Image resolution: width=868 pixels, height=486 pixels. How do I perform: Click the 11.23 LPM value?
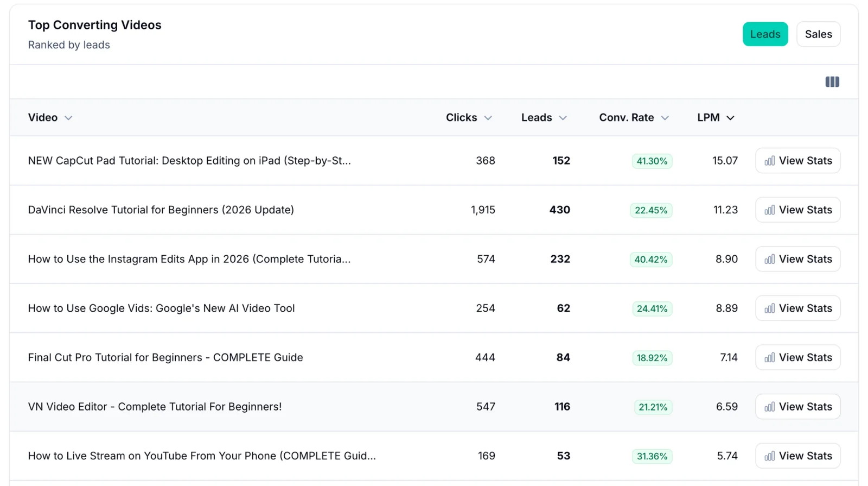pyautogui.click(x=725, y=210)
